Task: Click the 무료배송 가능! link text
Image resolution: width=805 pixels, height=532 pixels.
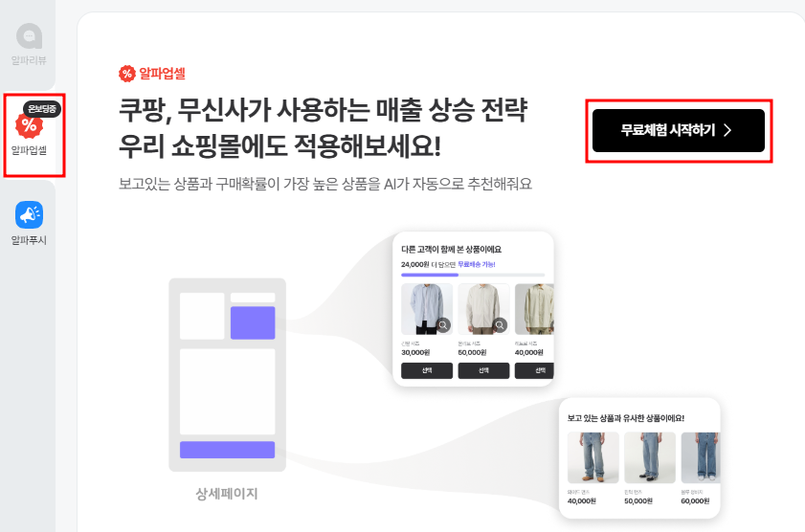Action: pyautogui.click(x=477, y=264)
